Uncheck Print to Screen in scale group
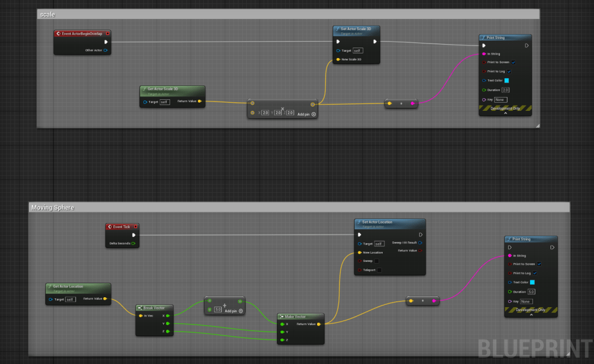 coord(513,62)
